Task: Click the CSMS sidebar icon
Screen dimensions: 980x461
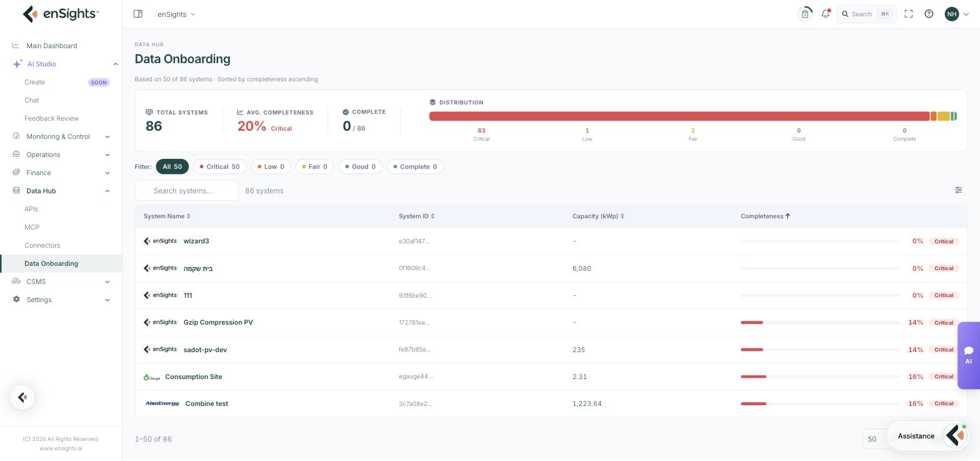Action: pos(16,281)
